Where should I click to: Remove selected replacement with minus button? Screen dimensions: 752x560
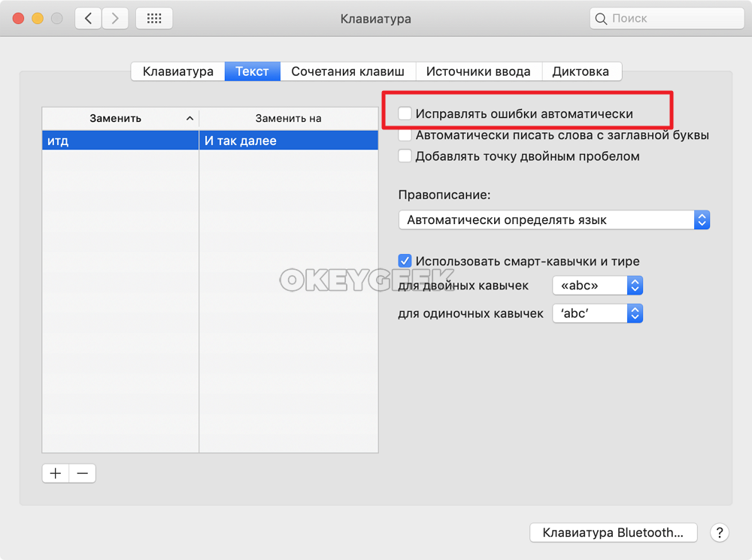click(x=82, y=473)
